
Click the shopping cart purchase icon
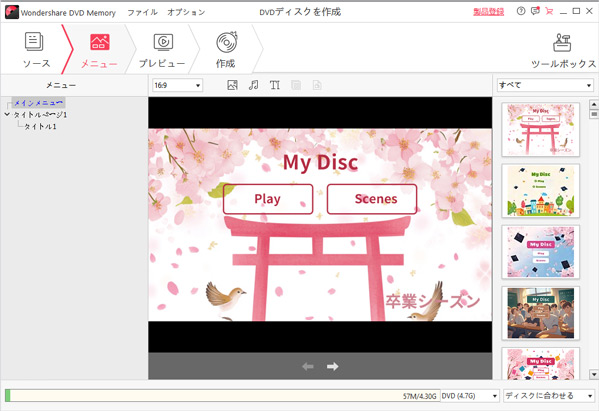[549, 11]
